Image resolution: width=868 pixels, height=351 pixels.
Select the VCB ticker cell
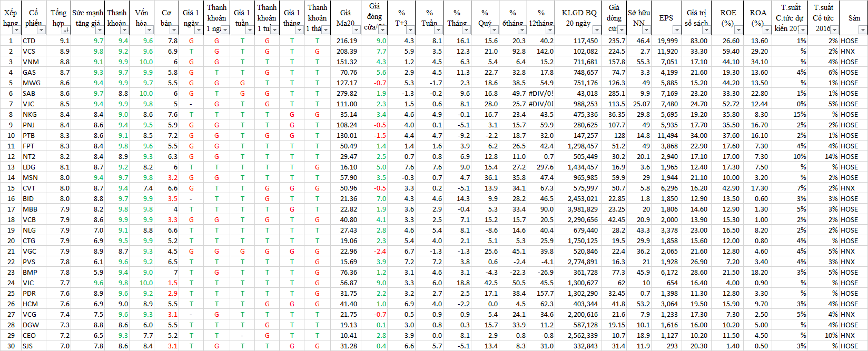click(34, 219)
